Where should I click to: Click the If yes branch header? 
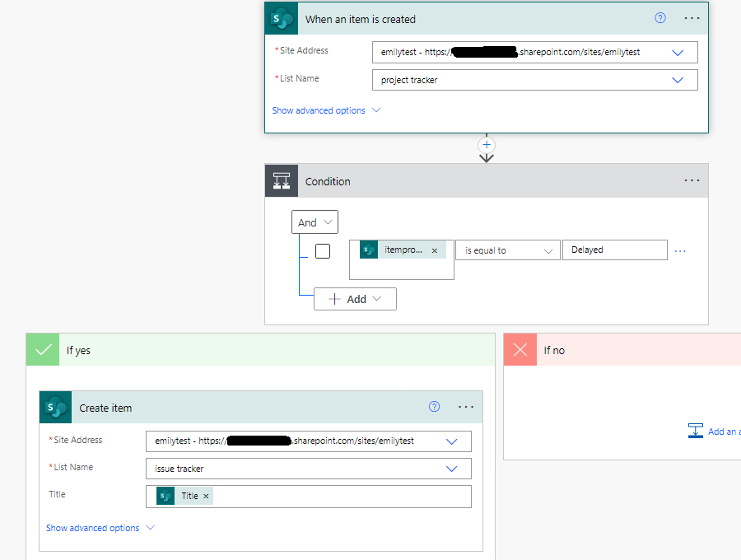pyautogui.click(x=260, y=350)
